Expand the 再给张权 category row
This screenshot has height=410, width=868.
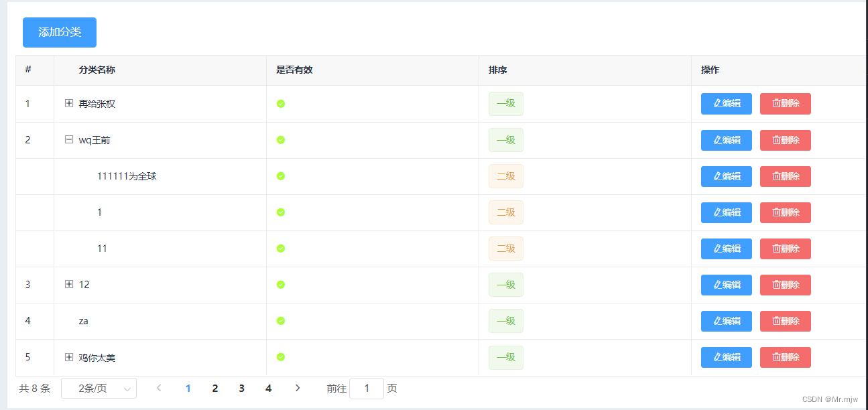[68, 104]
